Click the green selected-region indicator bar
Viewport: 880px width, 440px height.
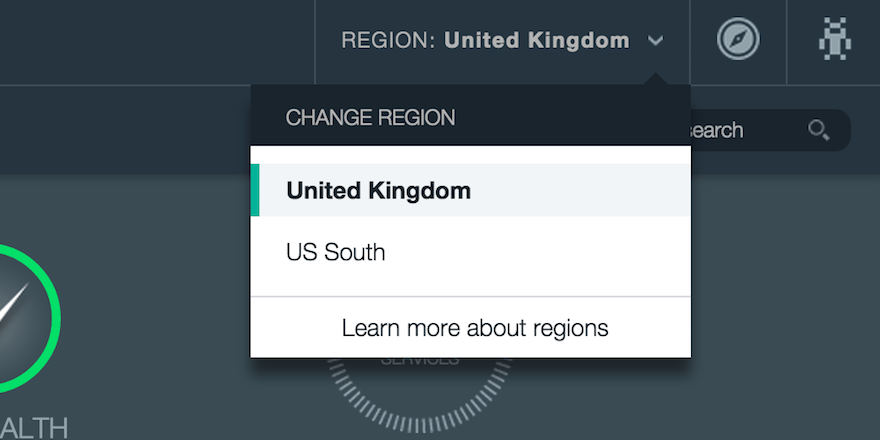click(255, 190)
